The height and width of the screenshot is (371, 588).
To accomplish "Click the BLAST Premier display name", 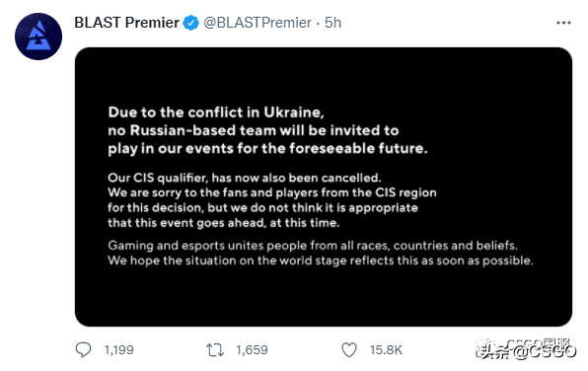I will [126, 23].
